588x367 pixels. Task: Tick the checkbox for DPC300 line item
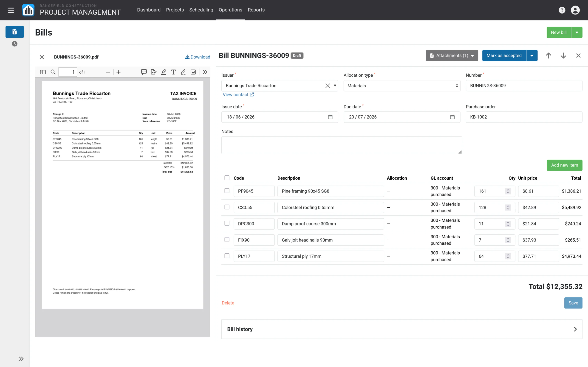click(227, 223)
